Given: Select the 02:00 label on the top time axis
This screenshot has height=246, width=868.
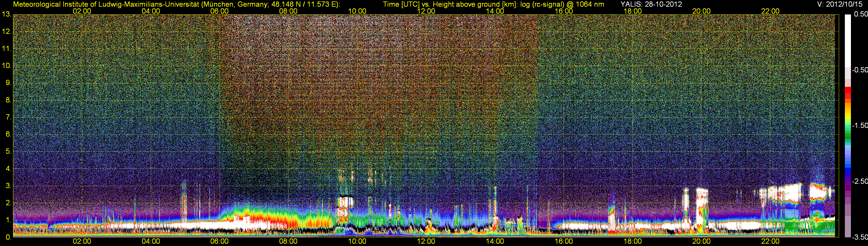Looking at the screenshot, I should coord(82,11).
